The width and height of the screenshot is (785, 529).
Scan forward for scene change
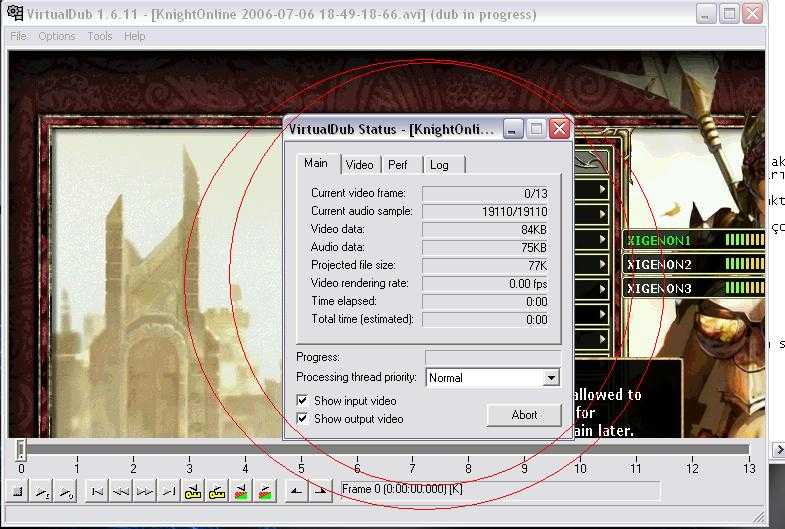[x=265, y=491]
